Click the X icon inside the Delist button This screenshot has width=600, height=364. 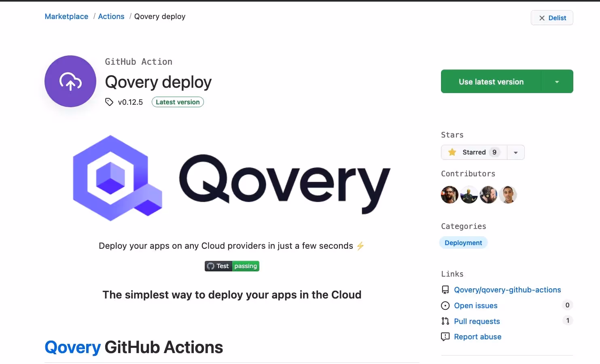[542, 18]
